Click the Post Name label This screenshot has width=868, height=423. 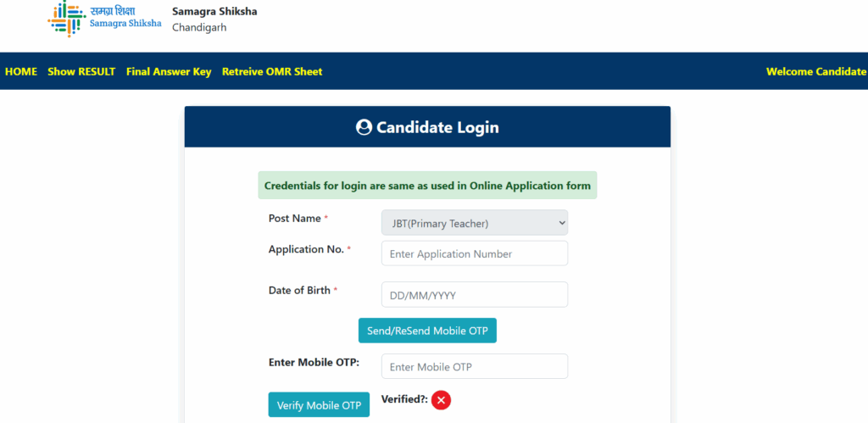coord(295,219)
